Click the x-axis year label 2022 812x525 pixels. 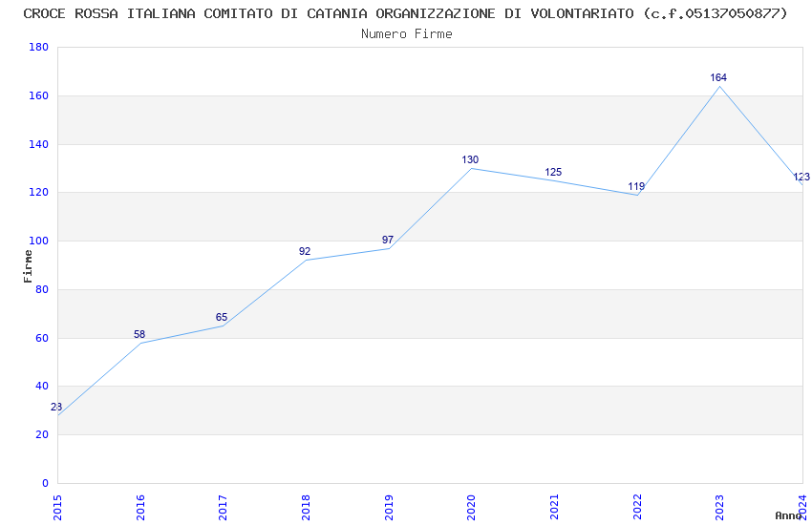(637, 508)
